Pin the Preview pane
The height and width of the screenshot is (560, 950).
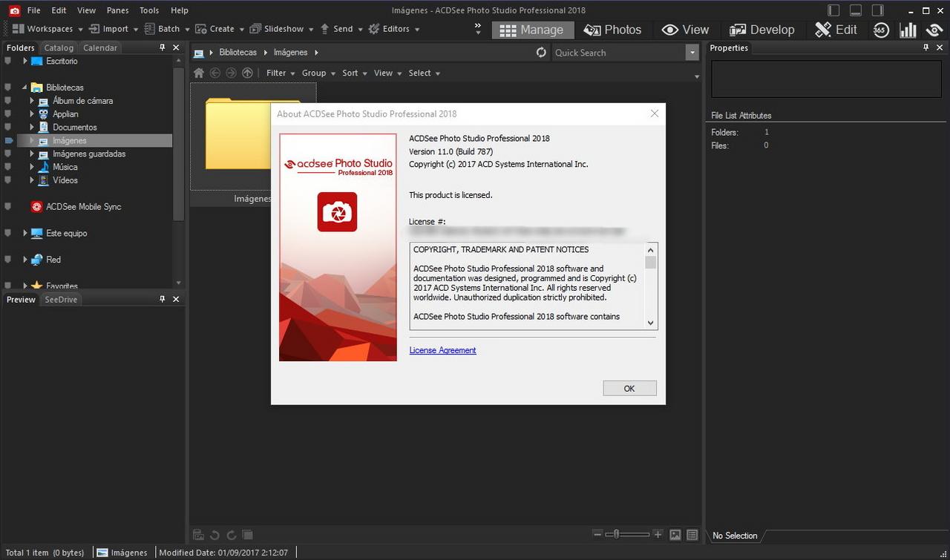163,299
